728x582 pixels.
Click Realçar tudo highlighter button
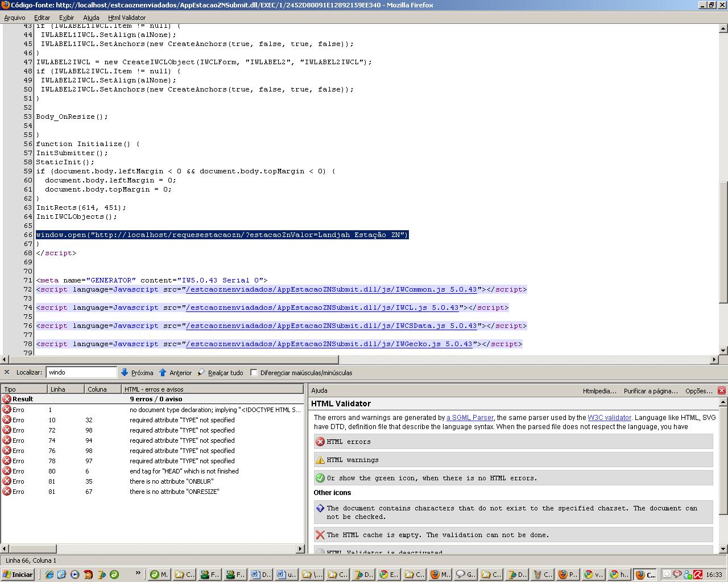(220, 372)
